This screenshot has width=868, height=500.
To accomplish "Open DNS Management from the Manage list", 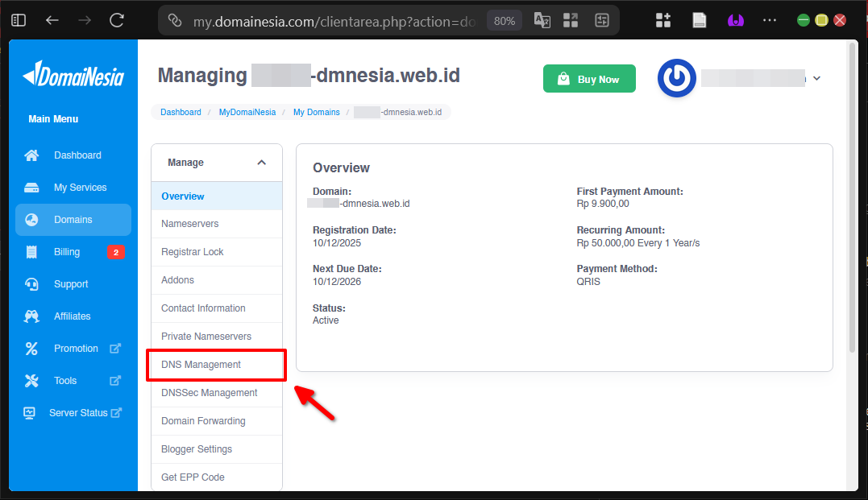I will point(200,364).
